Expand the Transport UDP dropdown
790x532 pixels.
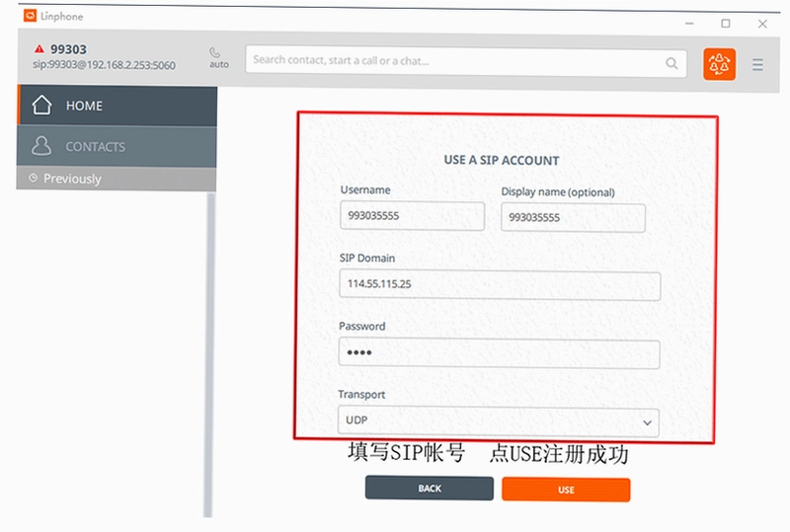tap(498, 420)
